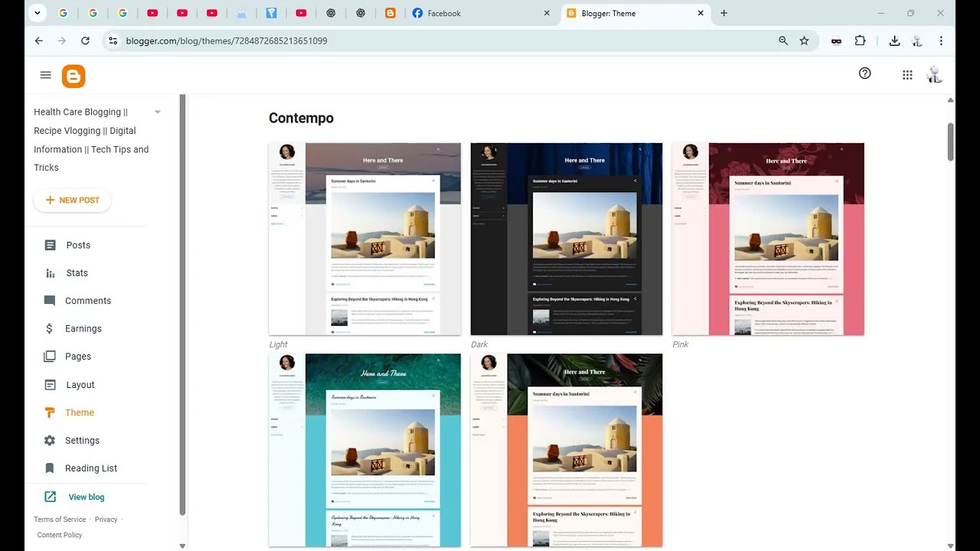Go back with the browser back arrow
Viewport: 980px width, 551px height.
click(39, 41)
